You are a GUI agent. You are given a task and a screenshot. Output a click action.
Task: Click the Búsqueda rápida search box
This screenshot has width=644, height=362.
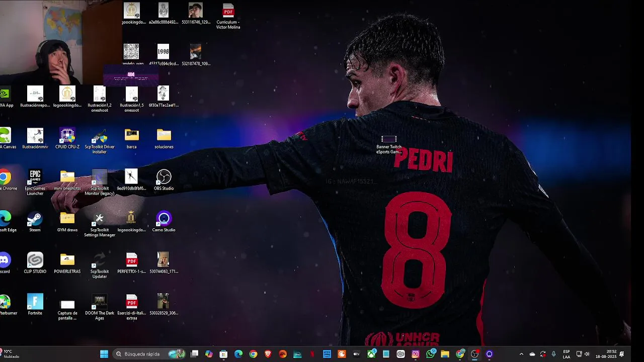click(149, 354)
